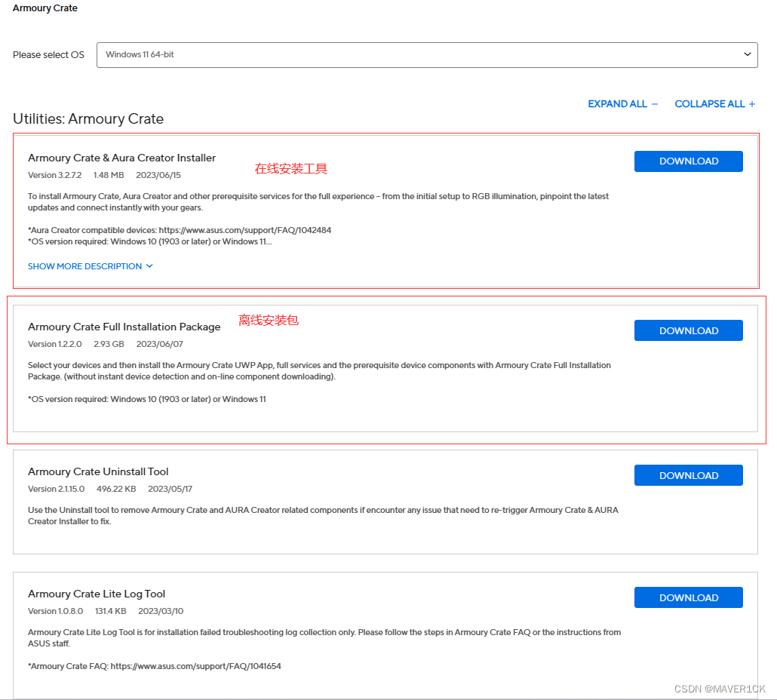Click 'Version 3.2.7.2' text
The height and width of the screenshot is (700, 777).
54,175
